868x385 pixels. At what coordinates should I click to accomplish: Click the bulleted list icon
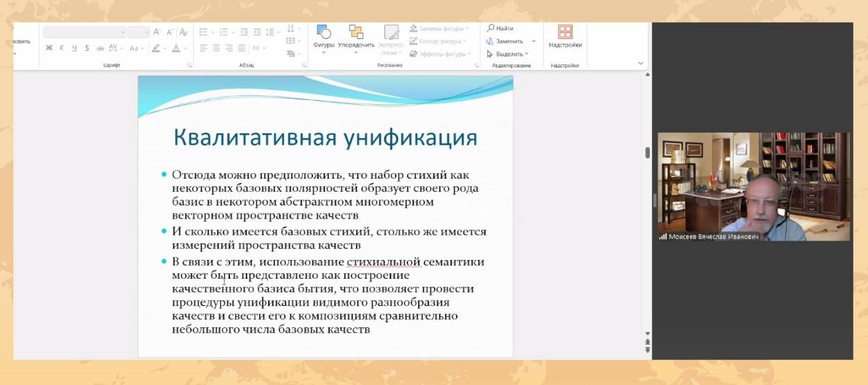pos(203,32)
